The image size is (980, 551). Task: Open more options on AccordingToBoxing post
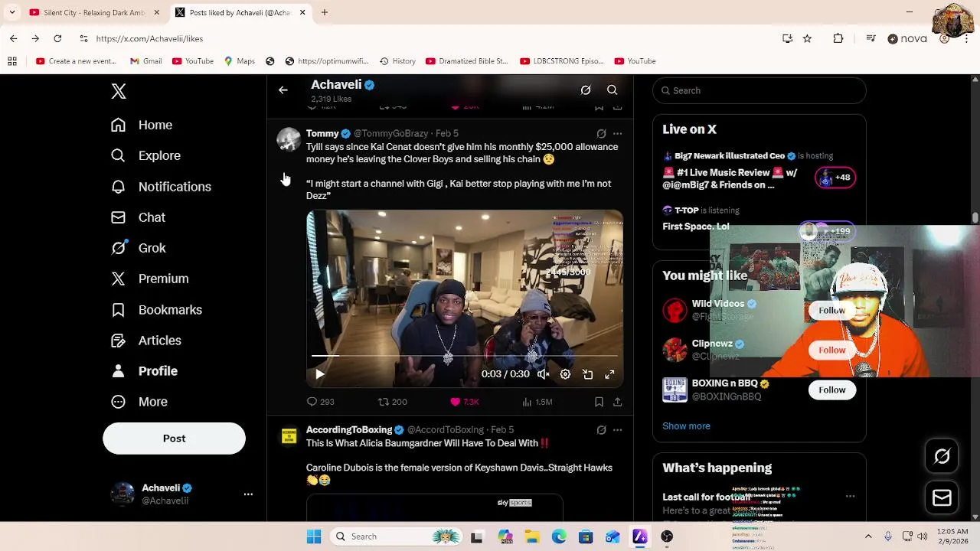(x=618, y=430)
